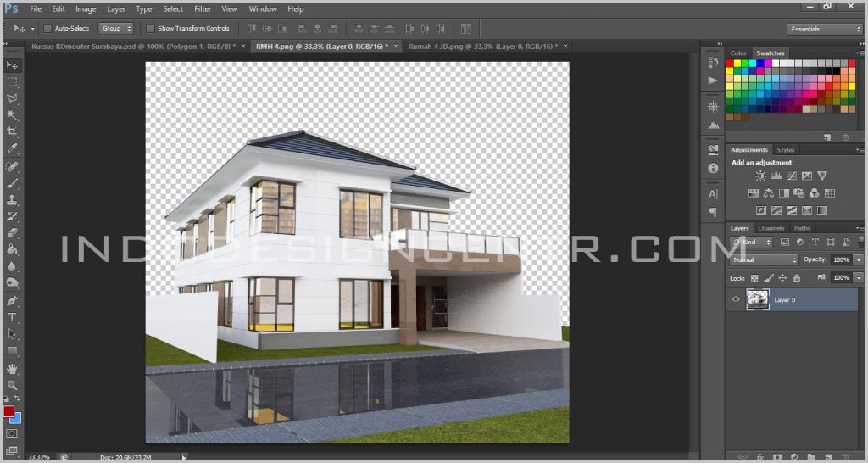This screenshot has height=463, width=868.
Task: Select the Dodge tool
Action: (12, 283)
